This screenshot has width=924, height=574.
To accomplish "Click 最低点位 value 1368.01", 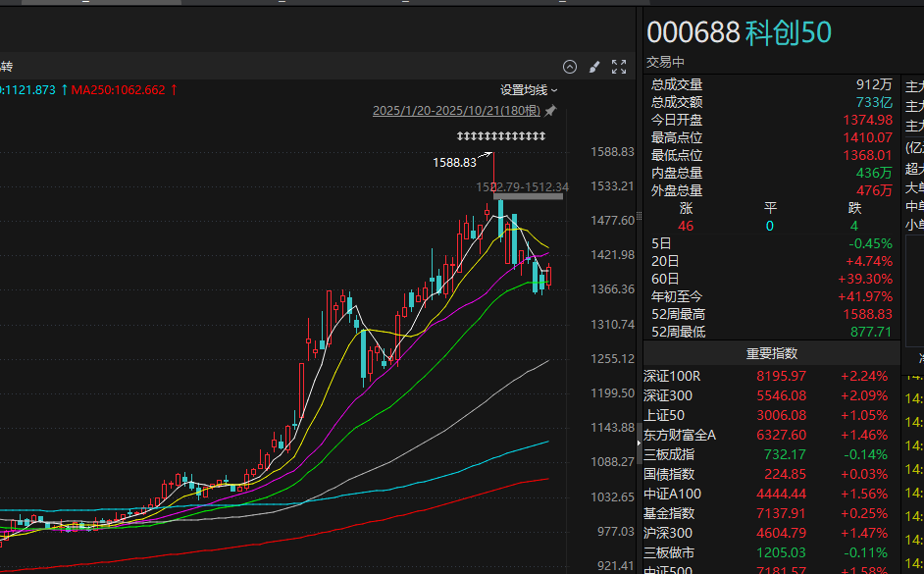I will pos(867,156).
